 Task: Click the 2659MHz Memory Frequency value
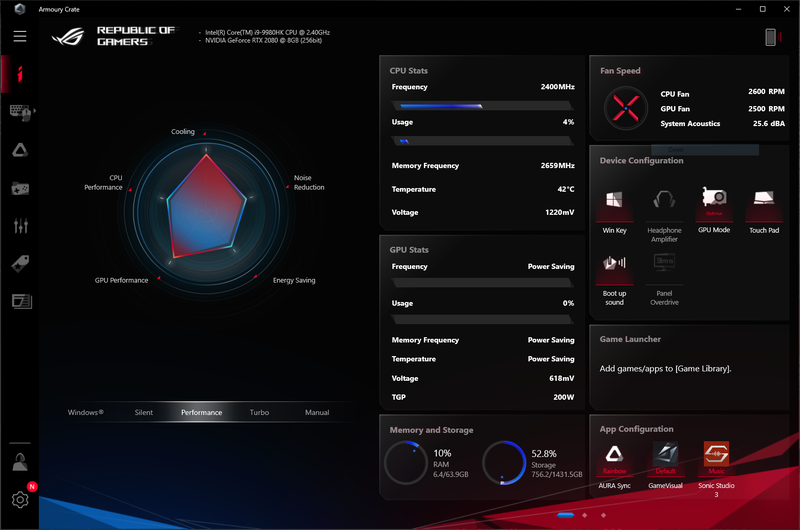[x=558, y=166]
